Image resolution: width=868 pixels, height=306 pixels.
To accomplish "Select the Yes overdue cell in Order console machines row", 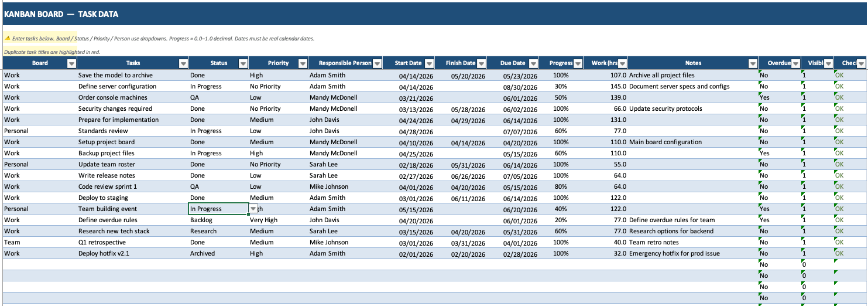I will coord(780,97).
